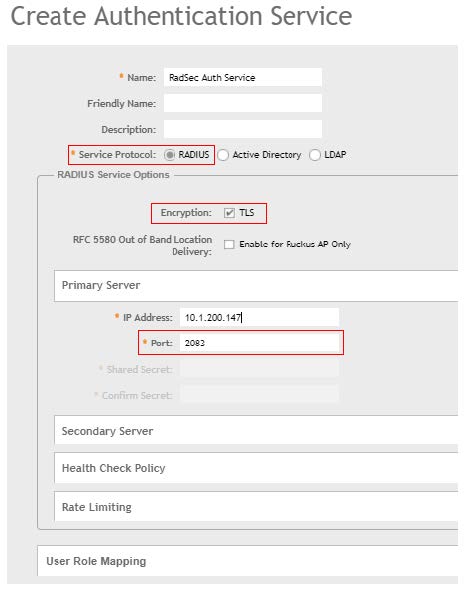
Task: Select the Active Directory radio button
Action: (223, 155)
